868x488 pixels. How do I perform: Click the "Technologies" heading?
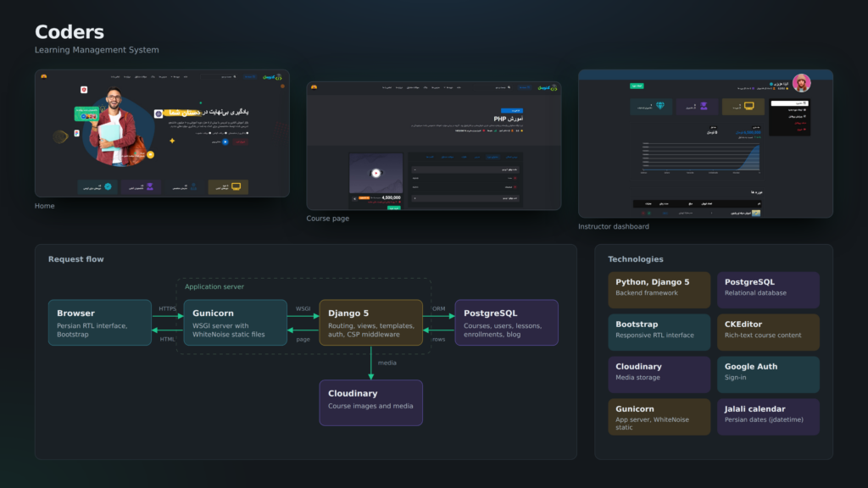pyautogui.click(x=636, y=259)
